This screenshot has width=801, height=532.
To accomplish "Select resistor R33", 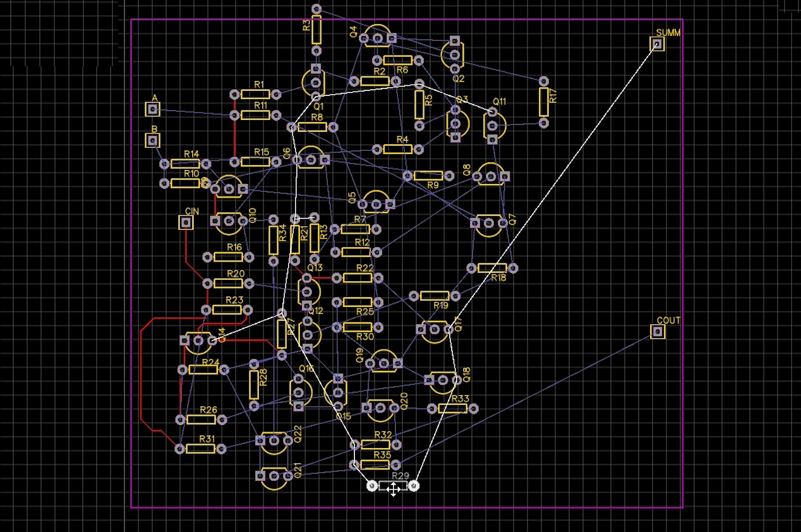I will pos(453,408).
